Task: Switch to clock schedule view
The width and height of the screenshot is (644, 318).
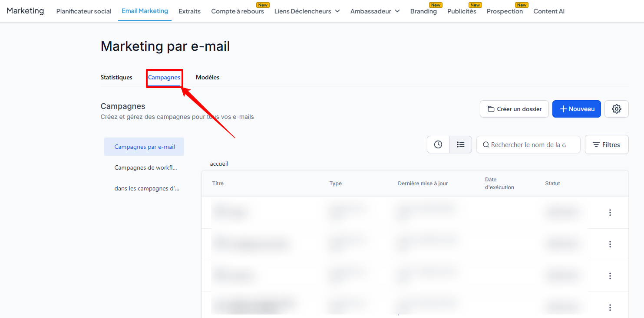Action: (438, 144)
